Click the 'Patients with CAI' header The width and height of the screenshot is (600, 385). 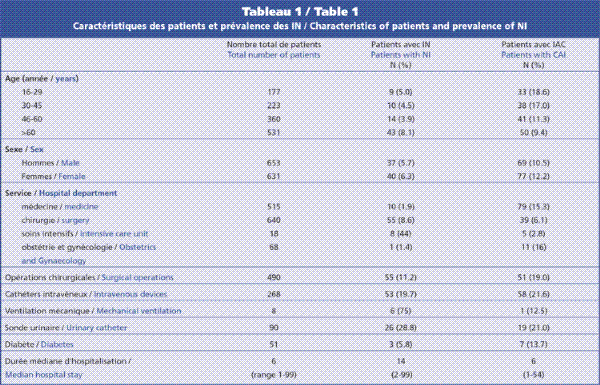533,54
